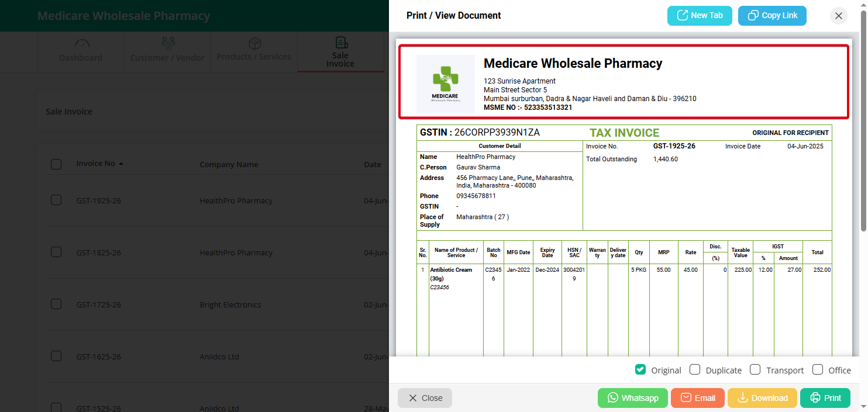Click the TAX INVOICE heading
Viewport: 868px width, 412px height.
[x=624, y=133]
